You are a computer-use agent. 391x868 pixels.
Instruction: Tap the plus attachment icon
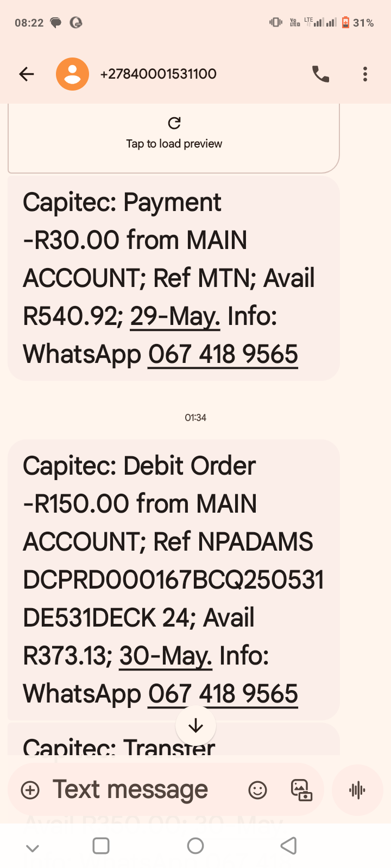coord(30,790)
